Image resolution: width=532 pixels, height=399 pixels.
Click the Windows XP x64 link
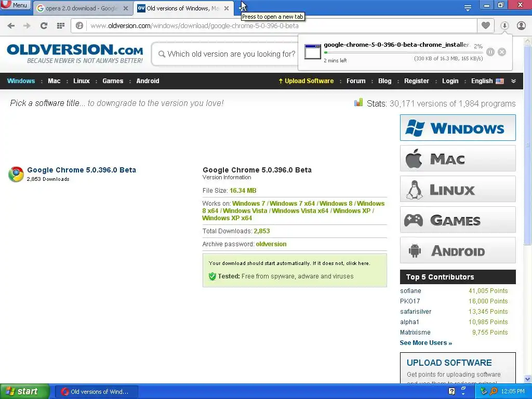(227, 218)
